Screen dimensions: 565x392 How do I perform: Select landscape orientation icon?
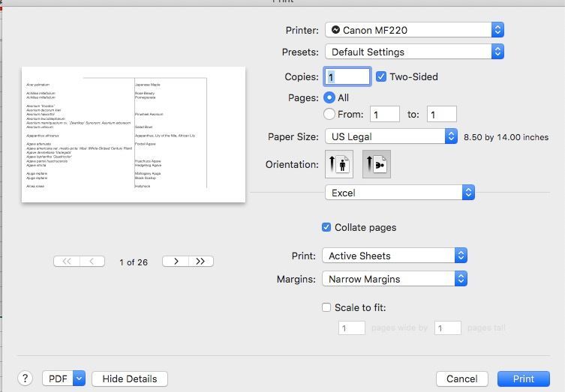[377, 164]
